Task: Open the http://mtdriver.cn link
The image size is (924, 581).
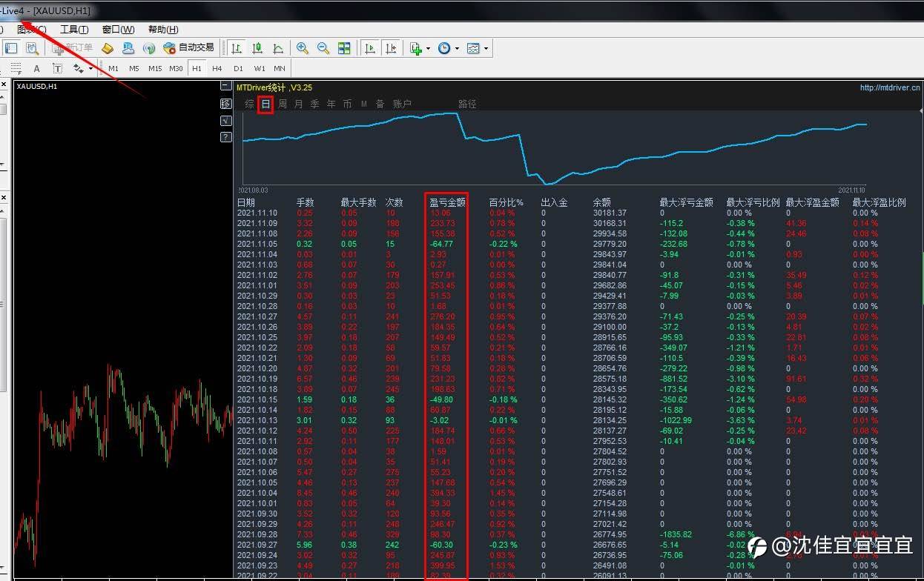Action: coord(890,87)
